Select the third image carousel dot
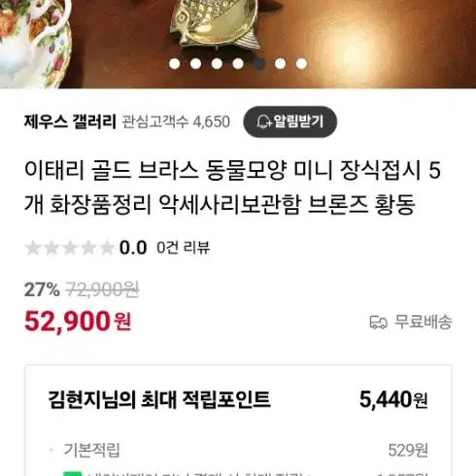Viewport: 476px width, 476px height. click(217, 63)
